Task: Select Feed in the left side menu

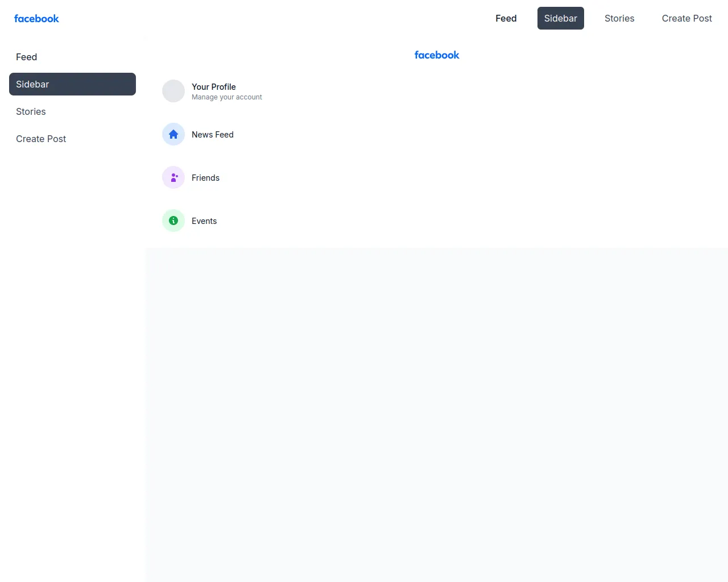Action: [27, 57]
